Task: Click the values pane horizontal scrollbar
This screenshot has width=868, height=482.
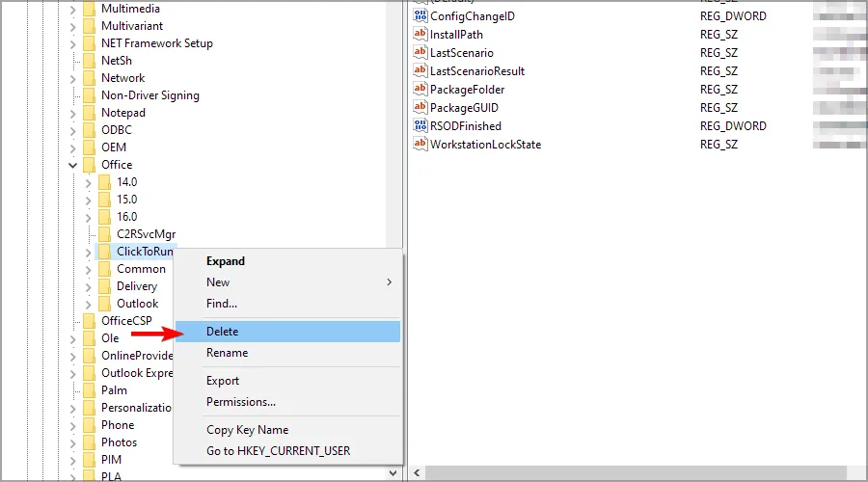Action: tap(637, 473)
